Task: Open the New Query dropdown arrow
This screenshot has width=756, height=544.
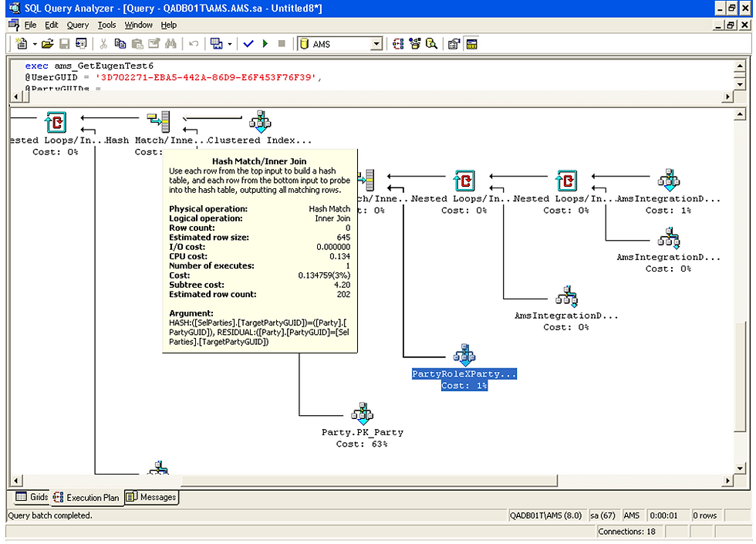Action: (x=35, y=45)
